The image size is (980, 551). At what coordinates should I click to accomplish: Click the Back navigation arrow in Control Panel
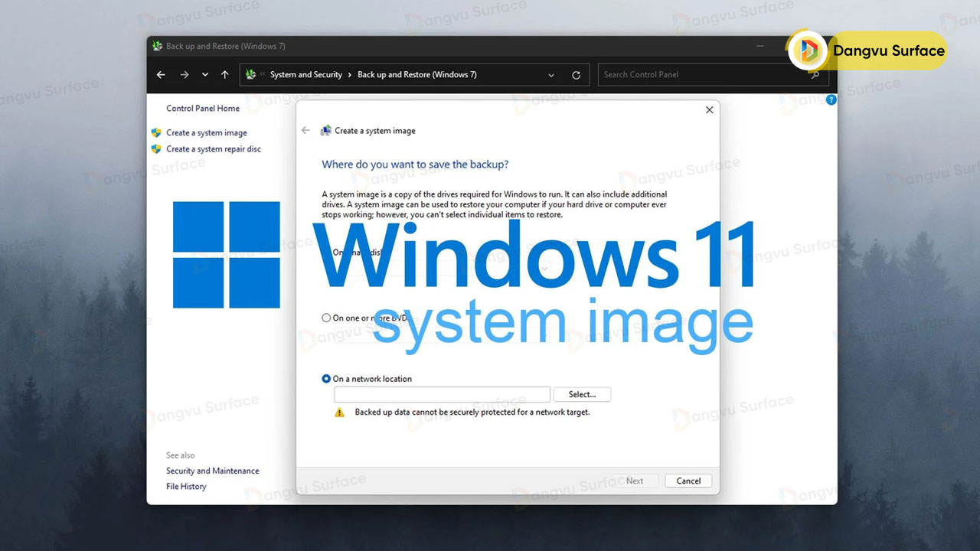point(161,75)
